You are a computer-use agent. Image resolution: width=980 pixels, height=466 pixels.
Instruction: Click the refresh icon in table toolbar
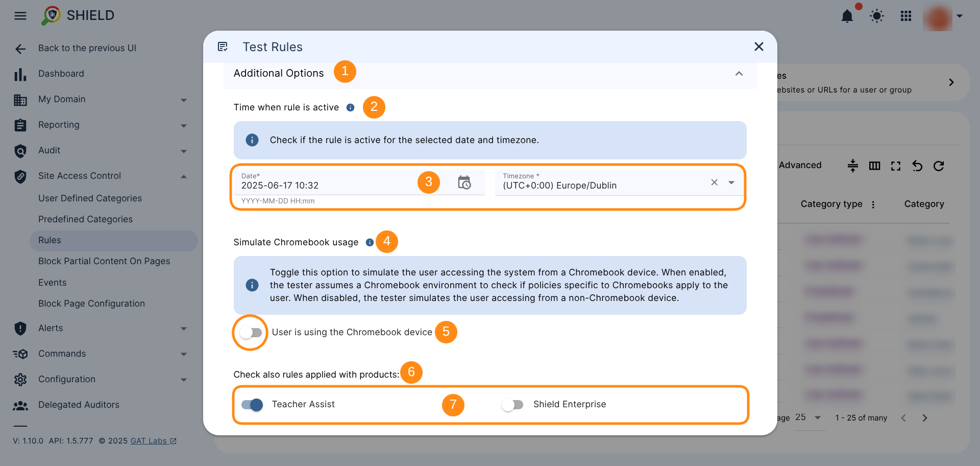(939, 166)
